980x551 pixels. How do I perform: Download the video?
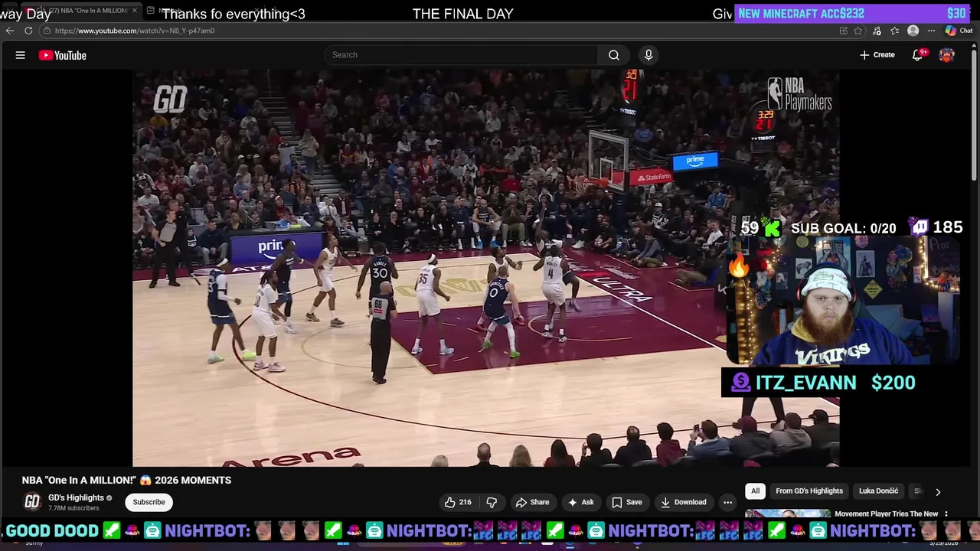[684, 502]
